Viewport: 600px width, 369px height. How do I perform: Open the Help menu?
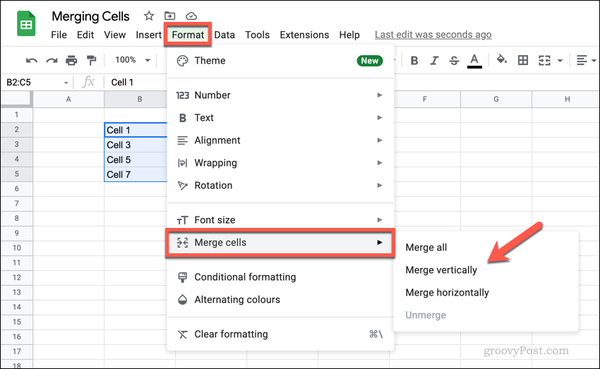349,35
